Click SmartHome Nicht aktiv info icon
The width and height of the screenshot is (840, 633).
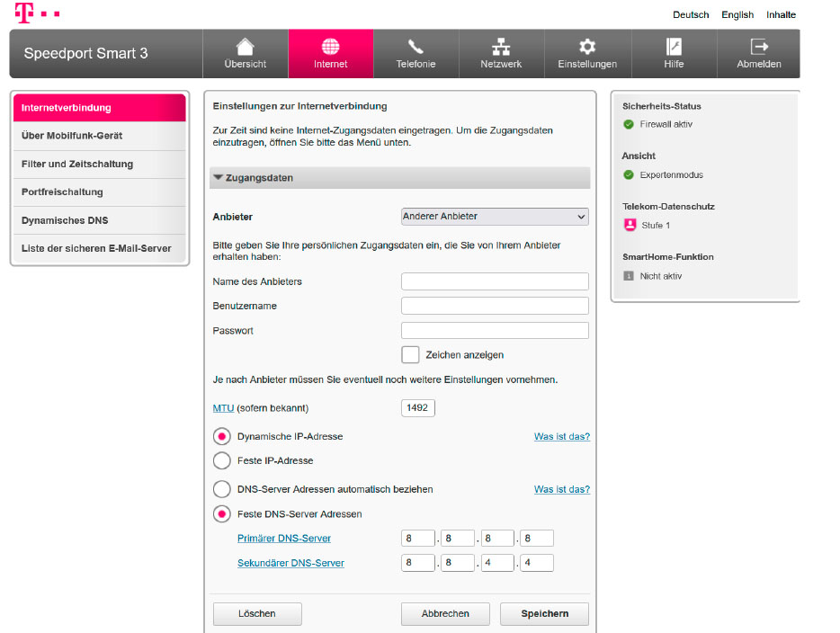click(629, 276)
